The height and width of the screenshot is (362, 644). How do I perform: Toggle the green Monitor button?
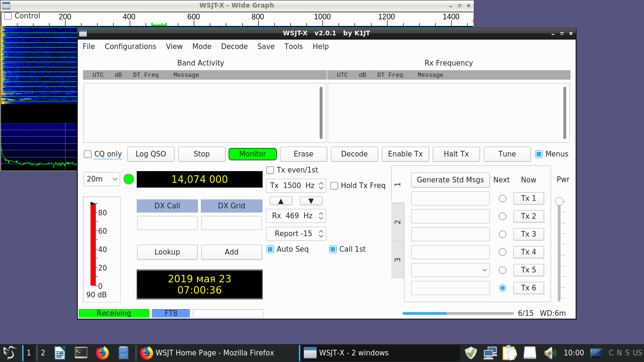point(253,154)
